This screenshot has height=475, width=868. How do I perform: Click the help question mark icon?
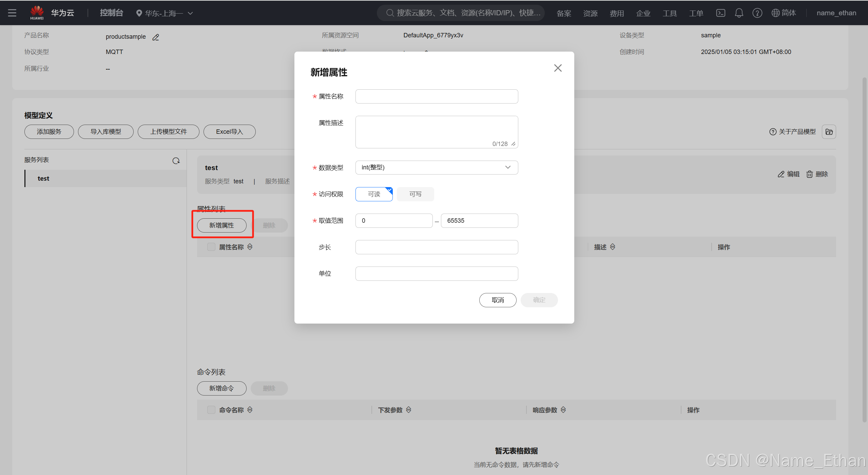pyautogui.click(x=757, y=13)
